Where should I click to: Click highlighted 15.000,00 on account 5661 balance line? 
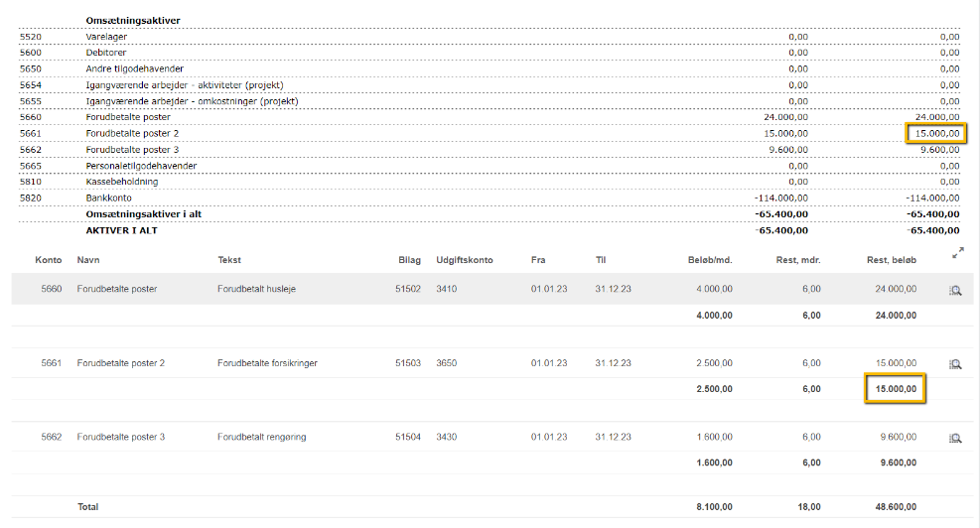click(x=935, y=133)
